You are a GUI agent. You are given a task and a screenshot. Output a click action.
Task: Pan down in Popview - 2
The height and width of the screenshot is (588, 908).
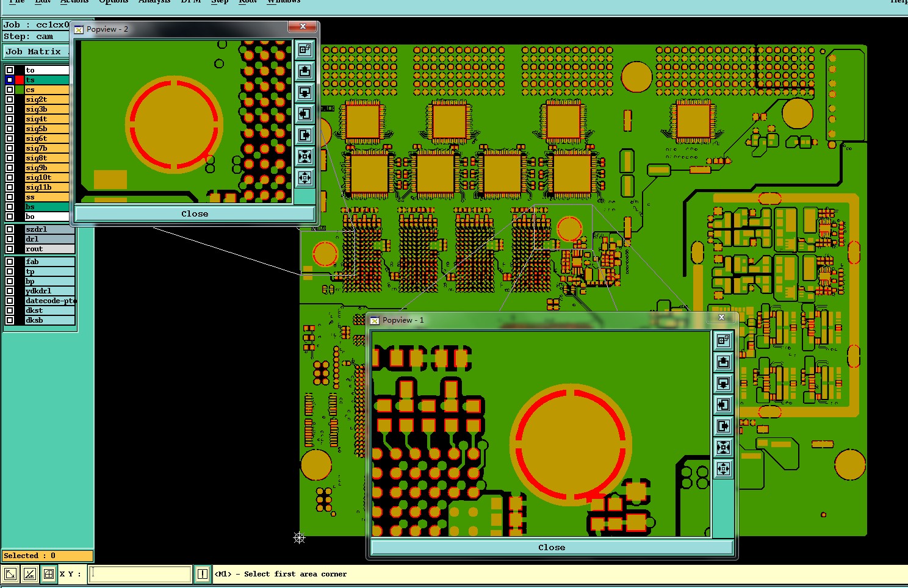[304, 92]
